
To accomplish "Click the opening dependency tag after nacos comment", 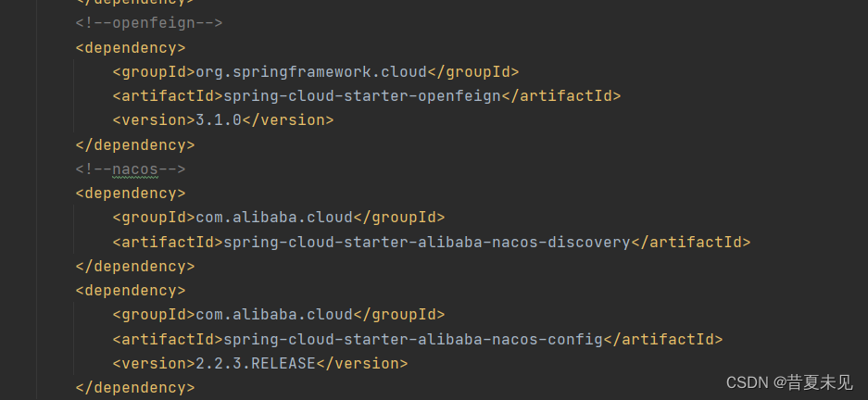I will click(x=131, y=194).
